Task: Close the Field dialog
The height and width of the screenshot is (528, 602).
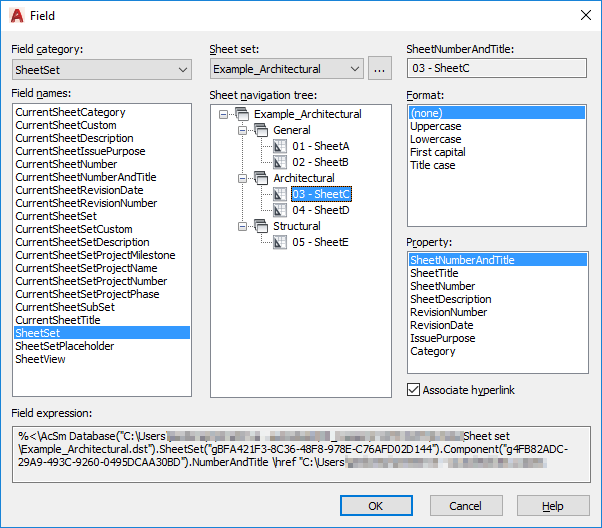Action: pos(586,15)
